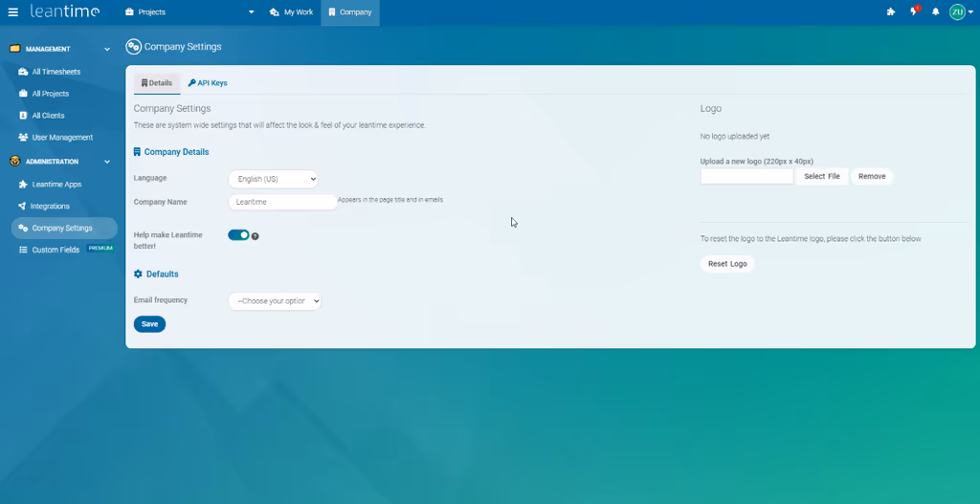Screen dimensions: 980x504
Task: Click the PREMIUM badge
Action: pyautogui.click(x=100, y=248)
